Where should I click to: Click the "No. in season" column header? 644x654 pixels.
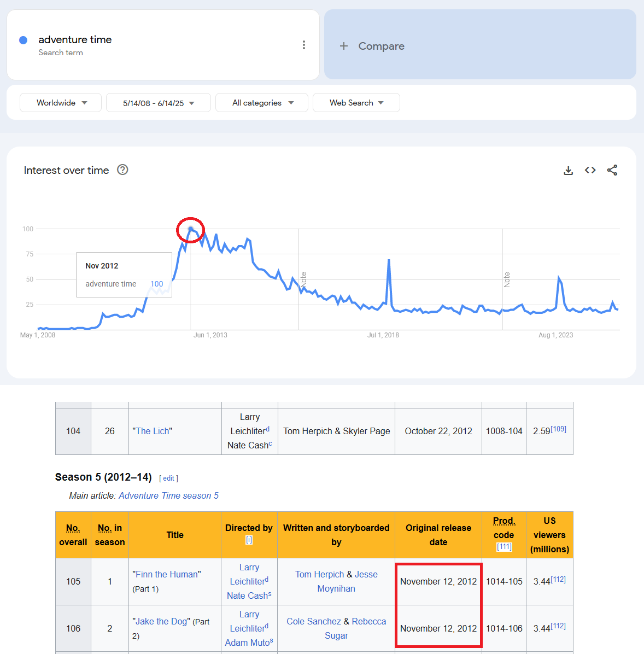pos(110,535)
